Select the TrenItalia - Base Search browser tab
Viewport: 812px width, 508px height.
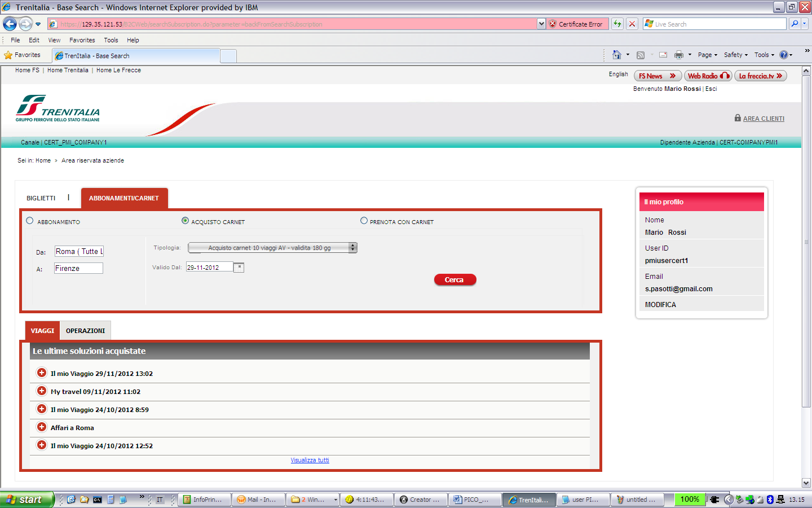(x=135, y=56)
